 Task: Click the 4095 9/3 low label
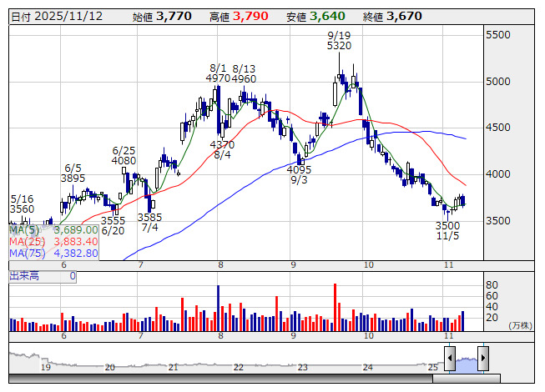point(299,174)
